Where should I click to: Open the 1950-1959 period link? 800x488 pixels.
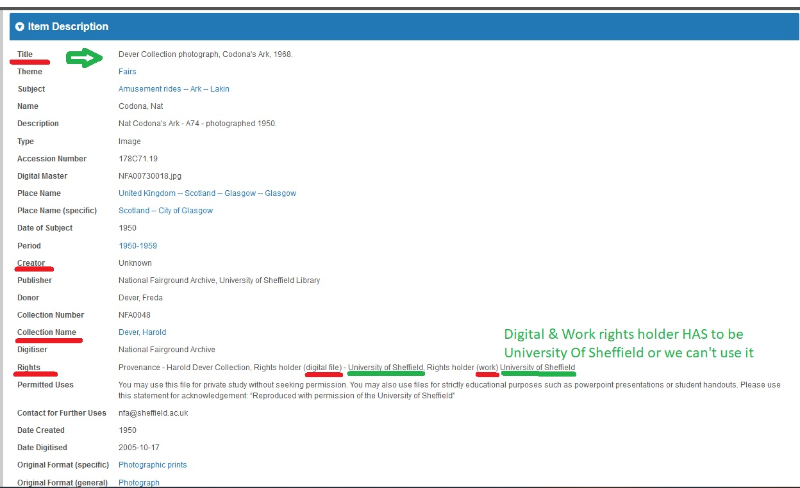138,246
